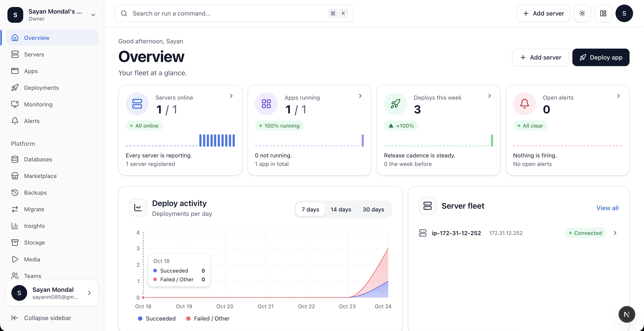The width and height of the screenshot is (644, 331).
Task: Click the Apps running grid icon
Action: tap(266, 104)
